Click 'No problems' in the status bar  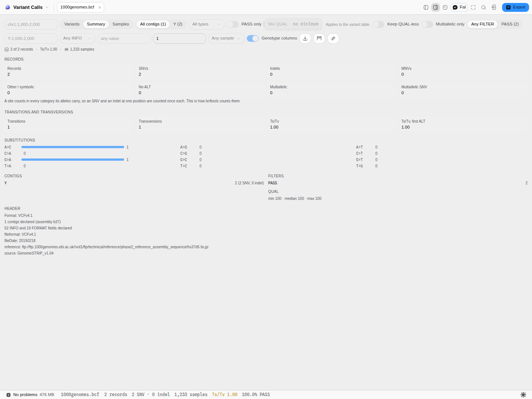25,395
